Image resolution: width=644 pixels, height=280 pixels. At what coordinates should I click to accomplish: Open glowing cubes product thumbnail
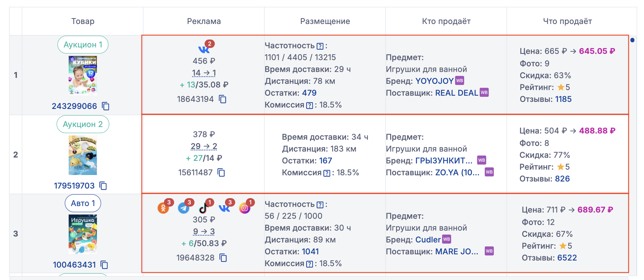pyautogui.click(x=83, y=75)
